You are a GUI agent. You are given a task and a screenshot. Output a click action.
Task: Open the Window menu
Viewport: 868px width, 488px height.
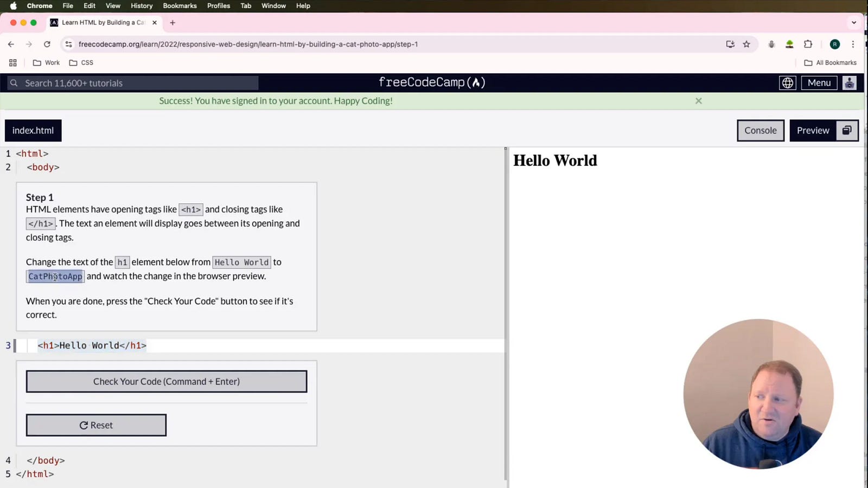click(x=273, y=6)
